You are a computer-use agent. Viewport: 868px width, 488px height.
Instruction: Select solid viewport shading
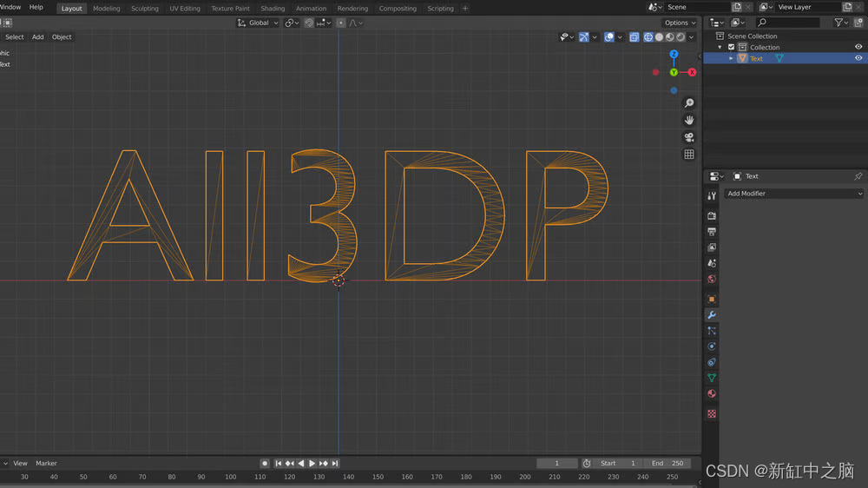click(659, 37)
